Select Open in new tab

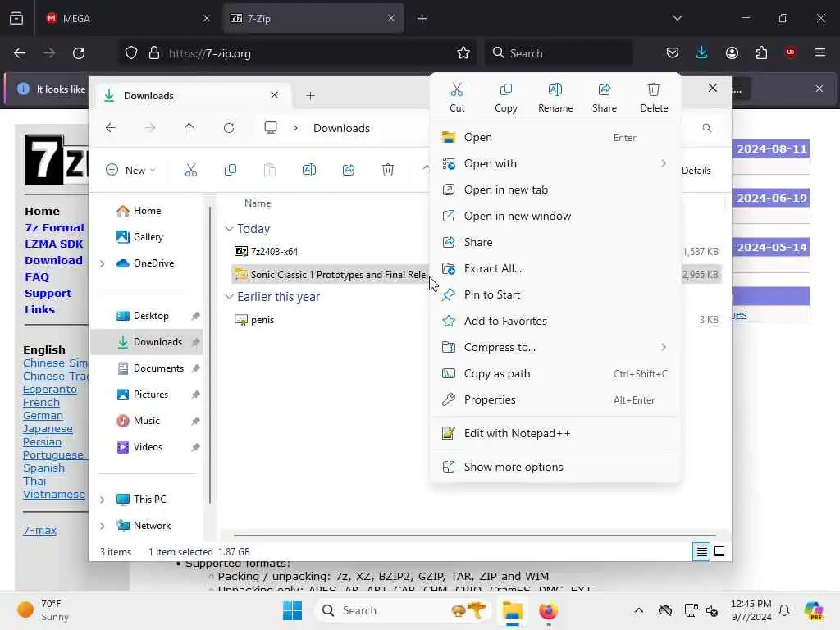[x=555, y=189]
